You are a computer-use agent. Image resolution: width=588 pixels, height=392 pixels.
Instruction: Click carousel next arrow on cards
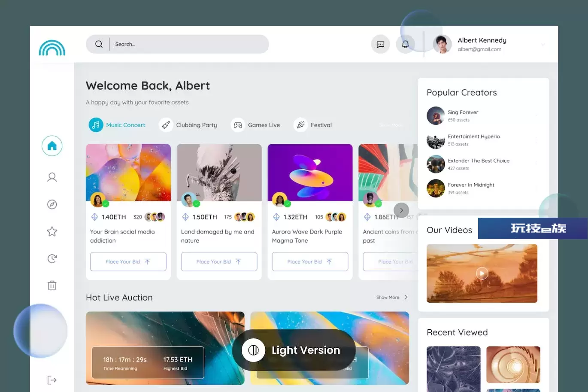click(401, 210)
